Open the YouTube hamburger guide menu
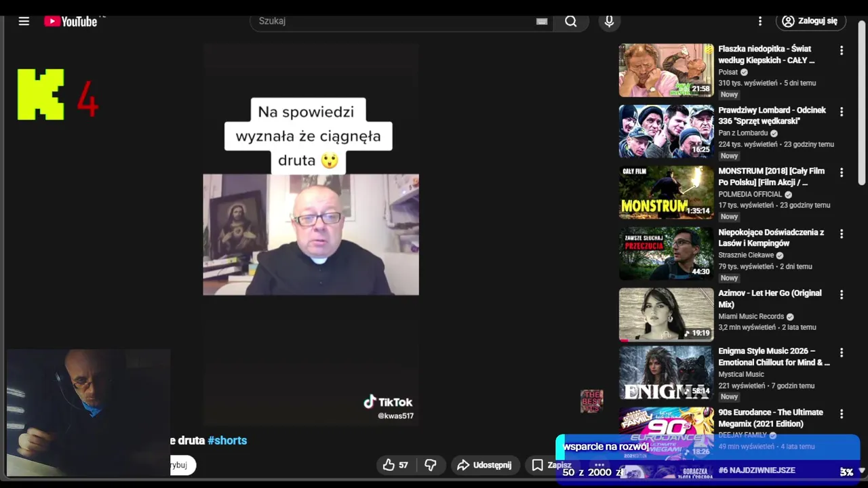This screenshot has height=488, width=868. coord(24,21)
